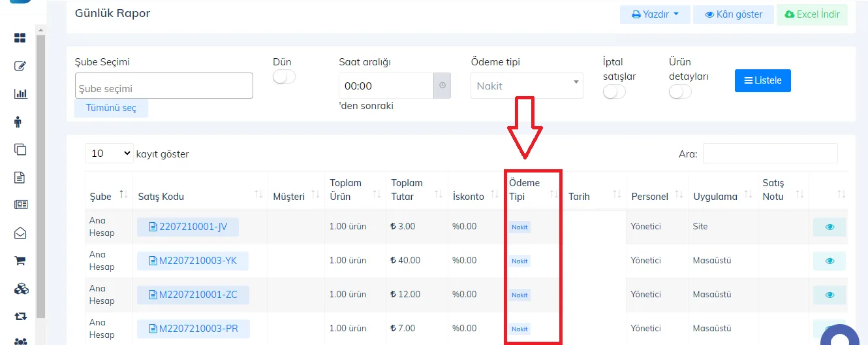Click the exchange arrows icon in sidebar
Image resolution: width=868 pixels, height=345 pixels.
pos(20,316)
